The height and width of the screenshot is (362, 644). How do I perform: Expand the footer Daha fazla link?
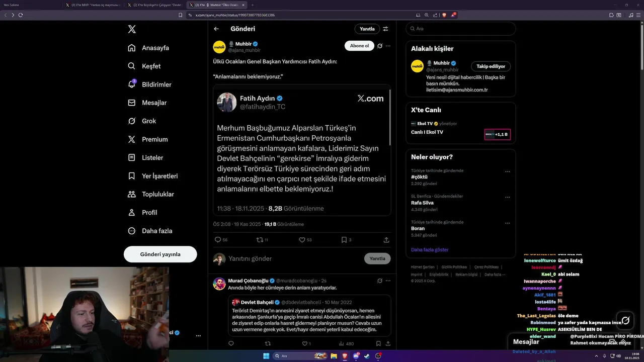pos(495,275)
